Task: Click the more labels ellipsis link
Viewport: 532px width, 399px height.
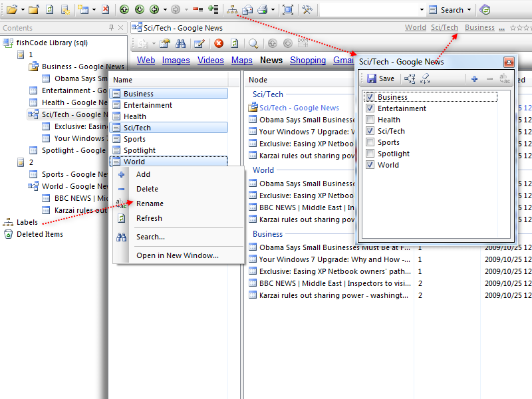Action: tap(502, 28)
